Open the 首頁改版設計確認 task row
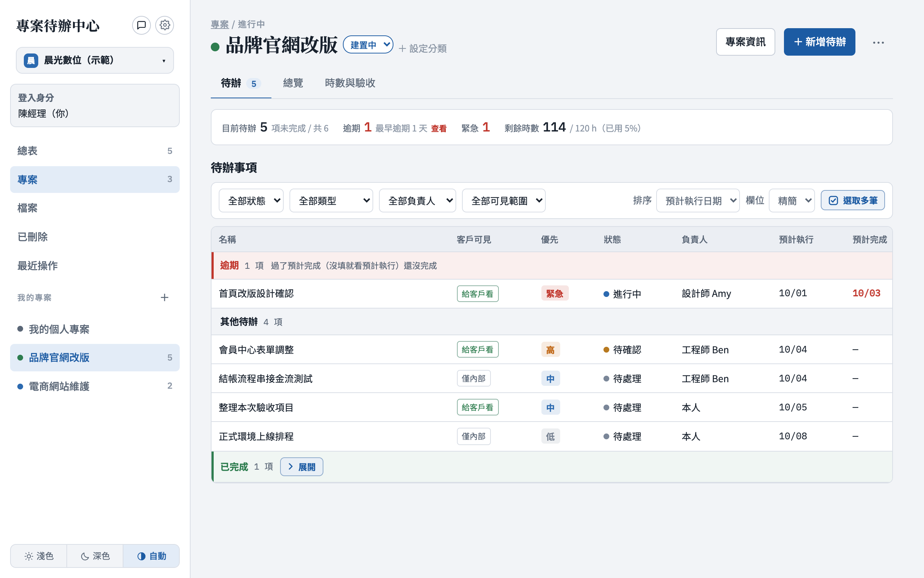 click(x=552, y=294)
